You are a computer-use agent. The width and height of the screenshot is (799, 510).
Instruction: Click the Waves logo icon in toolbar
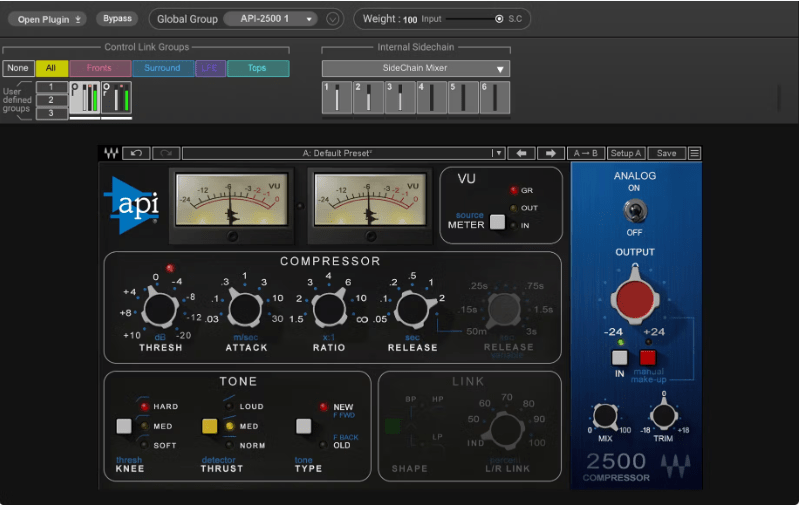point(111,153)
